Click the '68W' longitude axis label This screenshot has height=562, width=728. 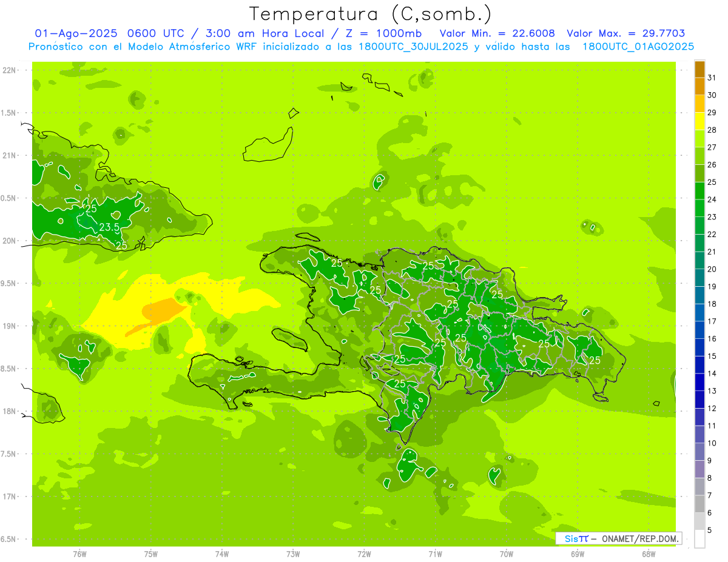click(649, 555)
